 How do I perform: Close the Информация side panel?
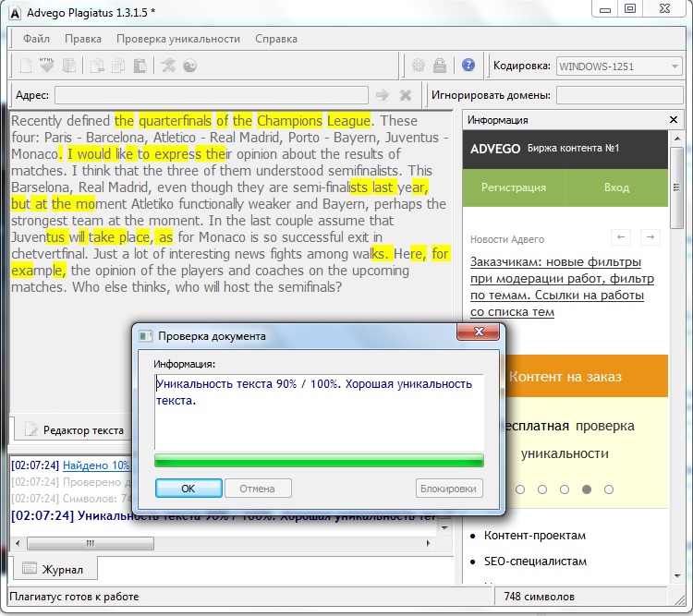tap(673, 120)
